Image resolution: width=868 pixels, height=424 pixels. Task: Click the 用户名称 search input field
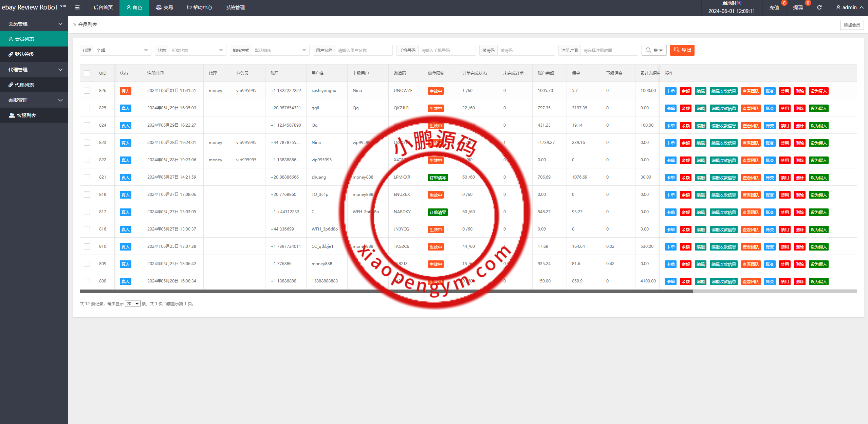pyautogui.click(x=363, y=50)
